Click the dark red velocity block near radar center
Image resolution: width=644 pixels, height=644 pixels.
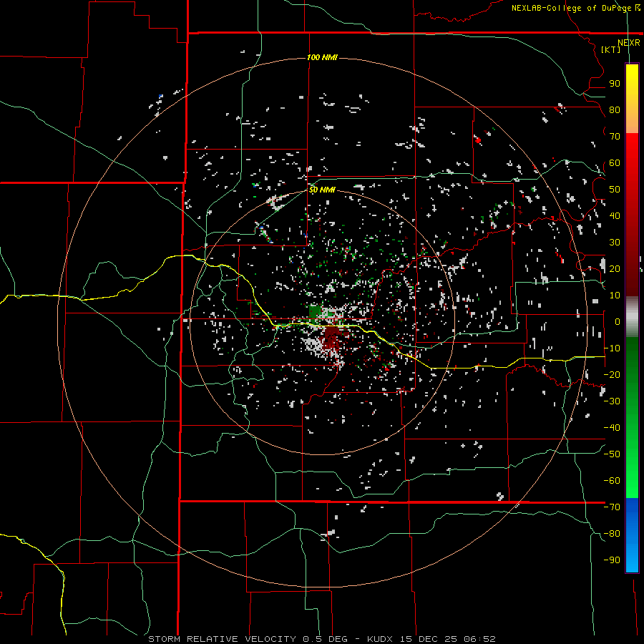click(x=331, y=337)
